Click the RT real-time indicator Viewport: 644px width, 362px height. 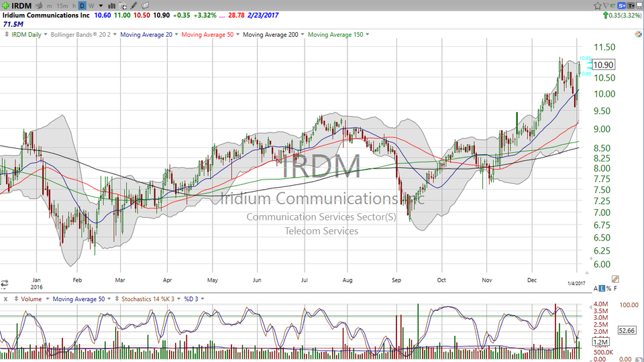pos(612,6)
